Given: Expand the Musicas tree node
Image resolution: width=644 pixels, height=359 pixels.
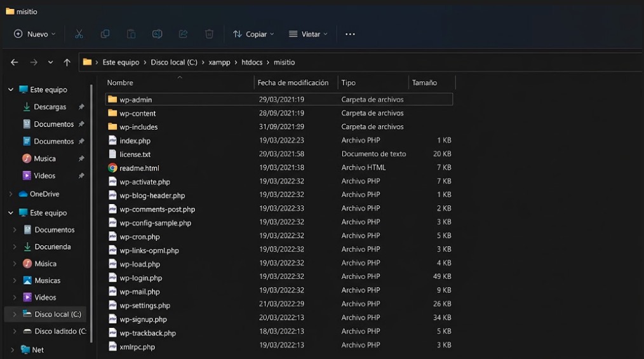Looking at the screenshot, I should click(15, 281).
